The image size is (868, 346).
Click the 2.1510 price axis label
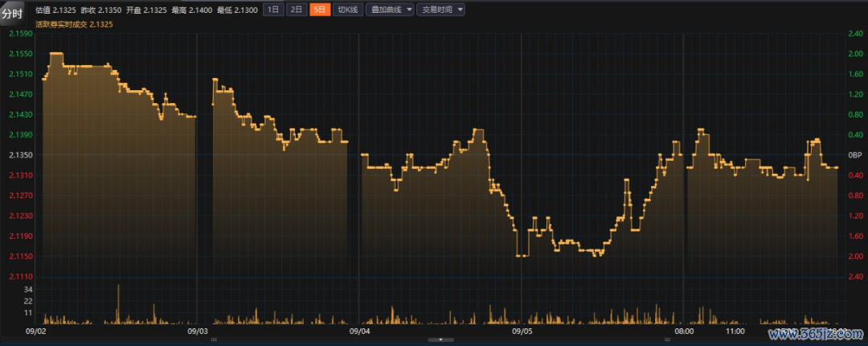[x=21, y=74]
